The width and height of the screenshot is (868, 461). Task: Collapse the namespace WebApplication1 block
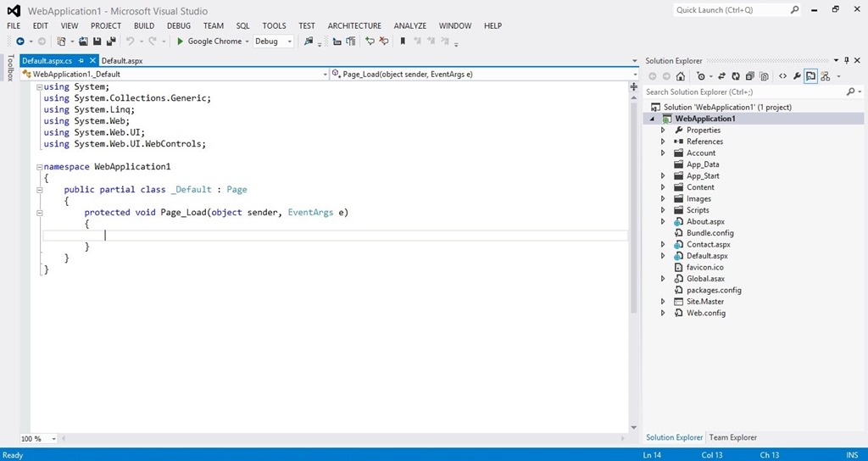[x=39, y=167]
